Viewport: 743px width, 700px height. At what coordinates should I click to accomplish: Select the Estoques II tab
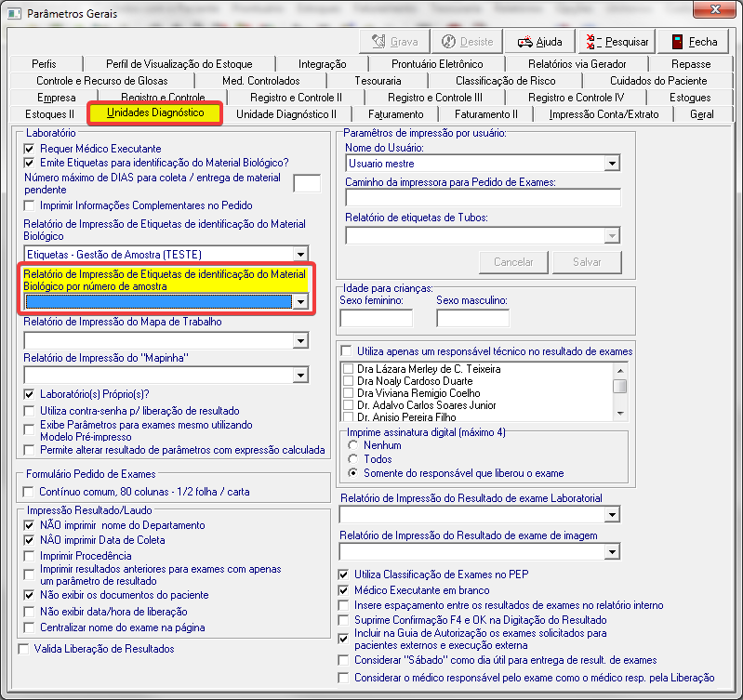click(50, 114)
